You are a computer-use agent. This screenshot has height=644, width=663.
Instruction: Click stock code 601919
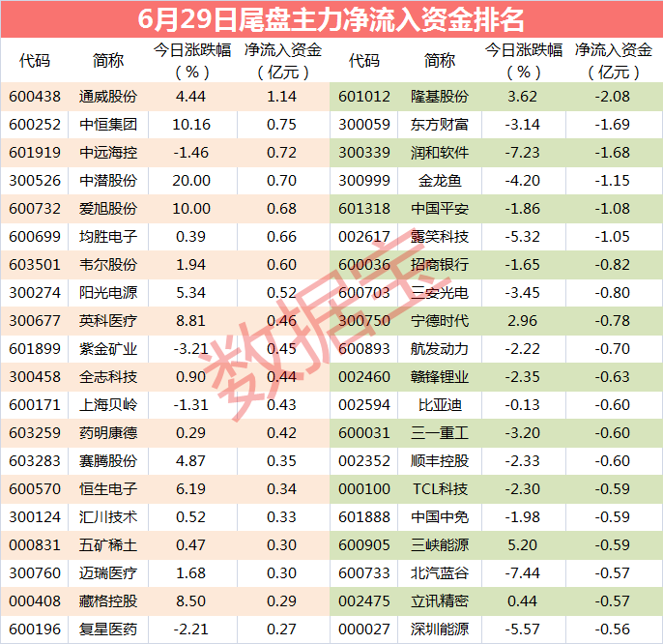click(x=35, y=153)
